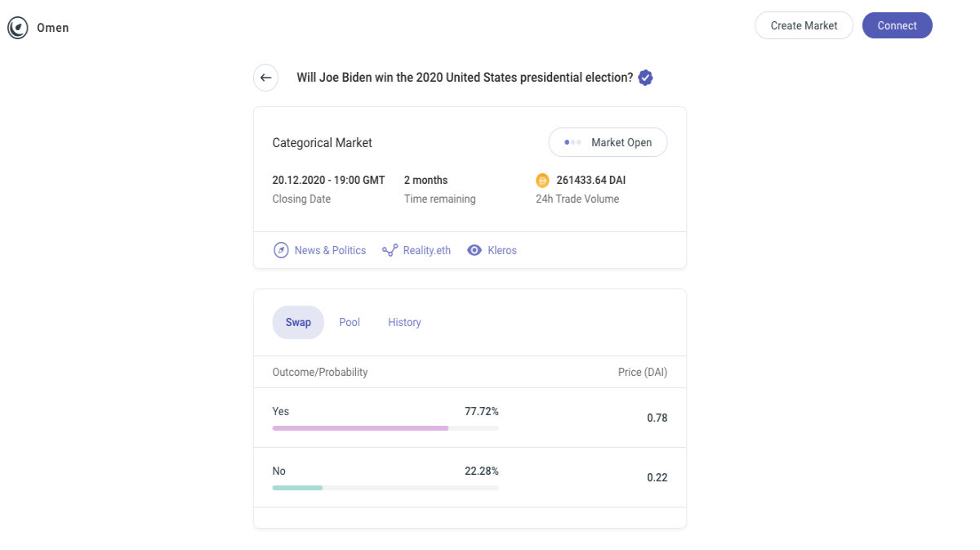
Task: Select the Yes outcome row
Action: [470, 418]
